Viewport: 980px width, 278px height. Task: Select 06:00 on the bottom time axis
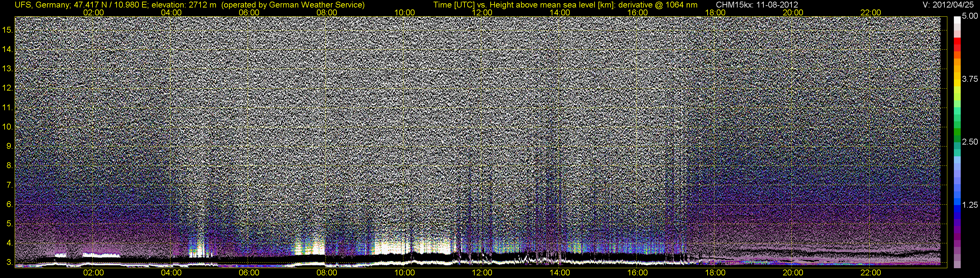(x=249, y=273)
